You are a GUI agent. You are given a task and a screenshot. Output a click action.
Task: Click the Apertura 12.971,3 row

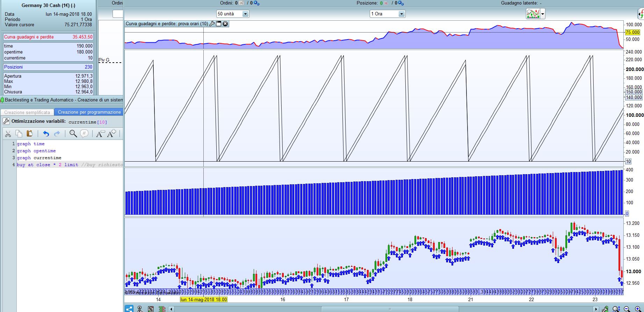[x=48, y=76]
